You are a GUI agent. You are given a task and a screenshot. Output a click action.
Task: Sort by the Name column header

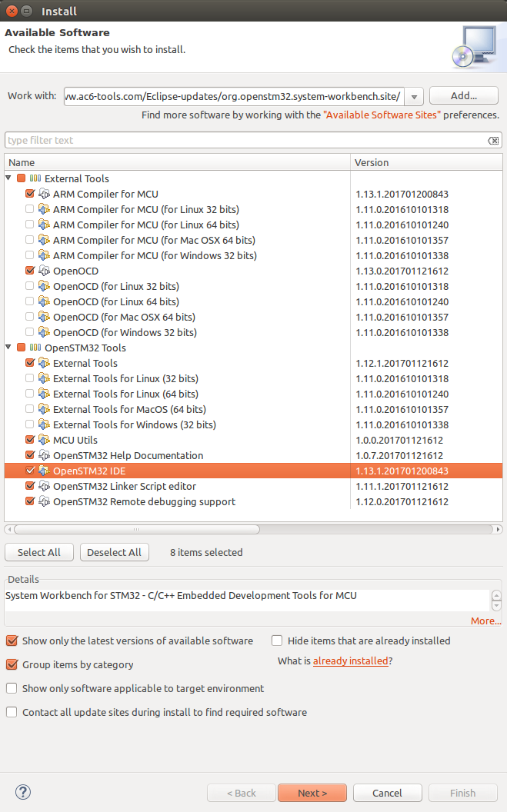tap(177, 162)
